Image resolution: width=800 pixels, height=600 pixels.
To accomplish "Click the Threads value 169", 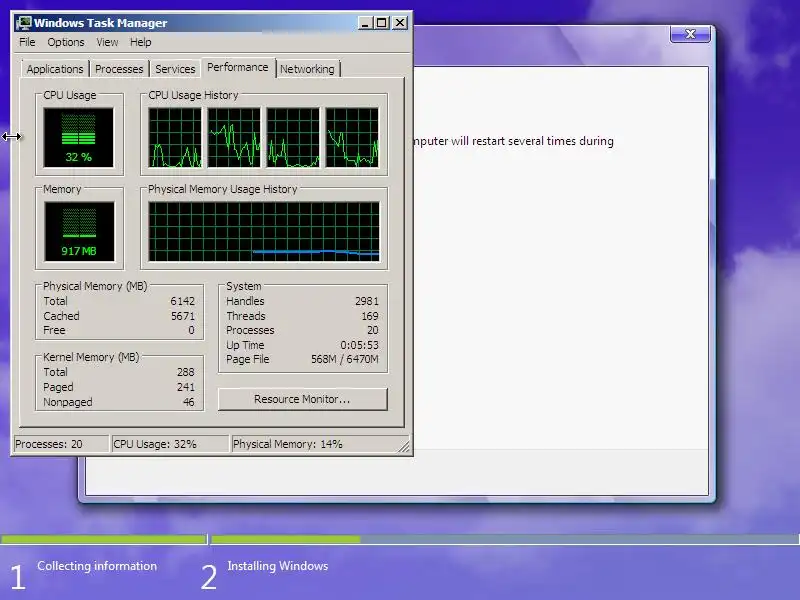I will pos(370,316).
